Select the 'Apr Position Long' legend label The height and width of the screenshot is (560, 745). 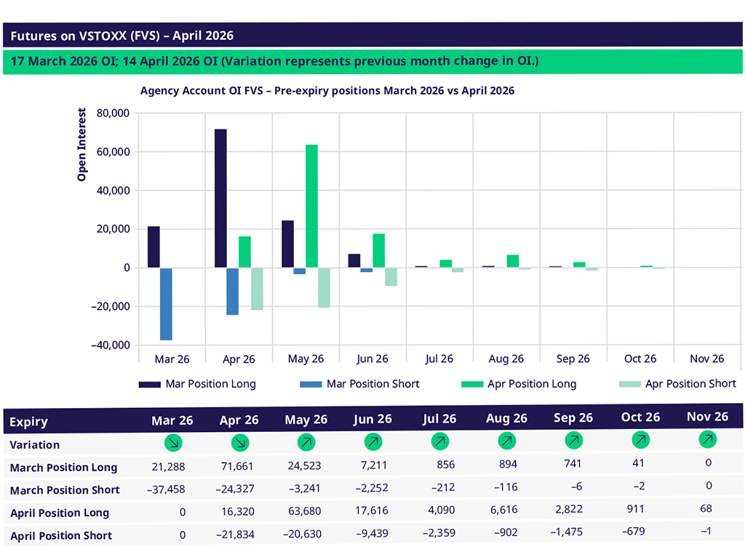[x=532, y=384]
